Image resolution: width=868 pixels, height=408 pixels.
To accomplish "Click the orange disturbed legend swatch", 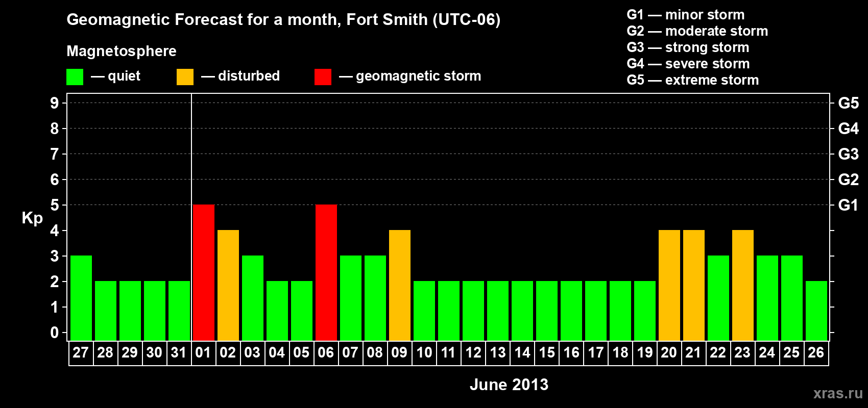I will [185, 77].
